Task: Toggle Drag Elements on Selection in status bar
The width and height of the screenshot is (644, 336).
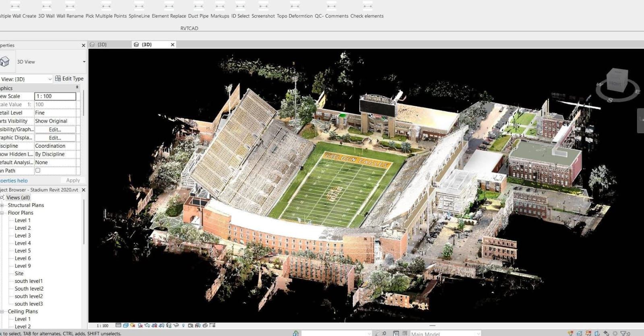Action: coord(606,333)
